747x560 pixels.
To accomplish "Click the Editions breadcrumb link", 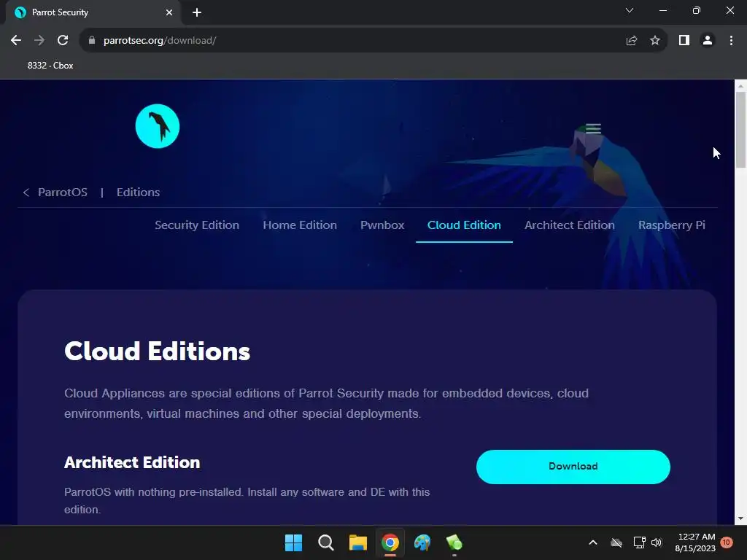I will [x=138, y=192].
